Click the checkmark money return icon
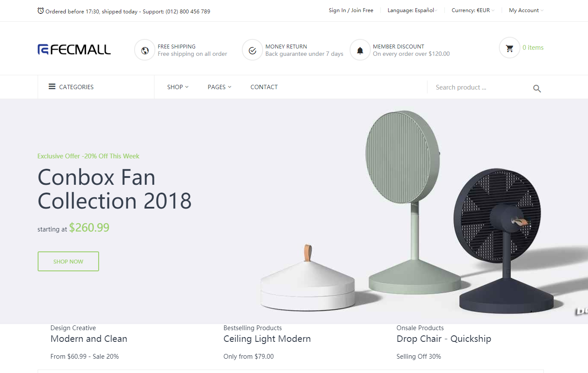 pyautogui.click(x=253, y=50)
